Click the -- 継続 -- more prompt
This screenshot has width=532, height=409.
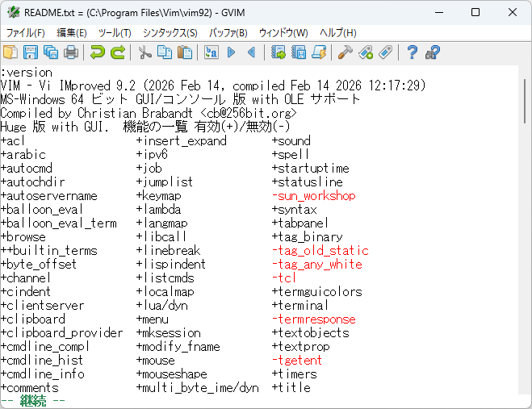(x=32, y=401)
